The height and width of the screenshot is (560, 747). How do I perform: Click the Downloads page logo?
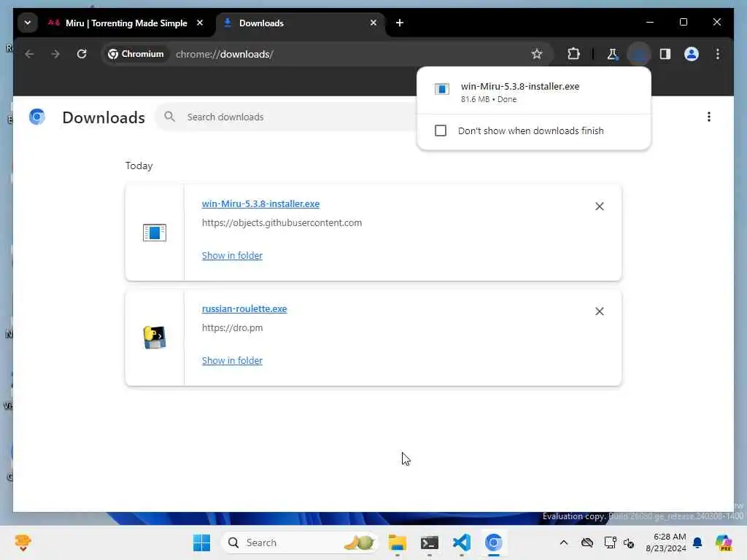(37, 117)
